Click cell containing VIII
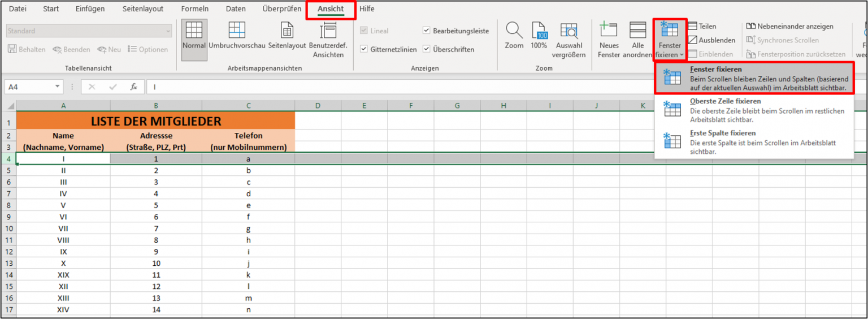Screen dimensions: 868x319 click(x=63, y=240)
